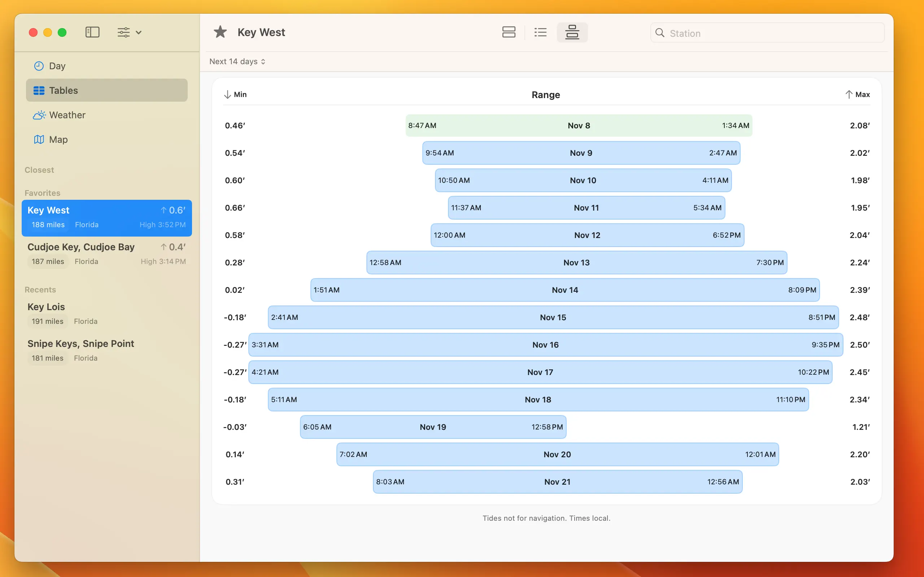
Task: Click the favorite star icon for Key West
Action: 220,32
